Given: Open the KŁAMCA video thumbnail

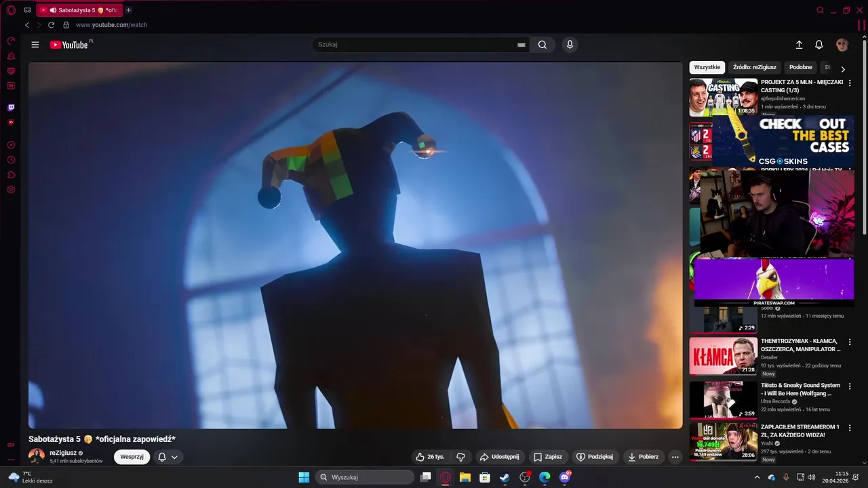Looking at the screenshot, I should coord(724,356).
